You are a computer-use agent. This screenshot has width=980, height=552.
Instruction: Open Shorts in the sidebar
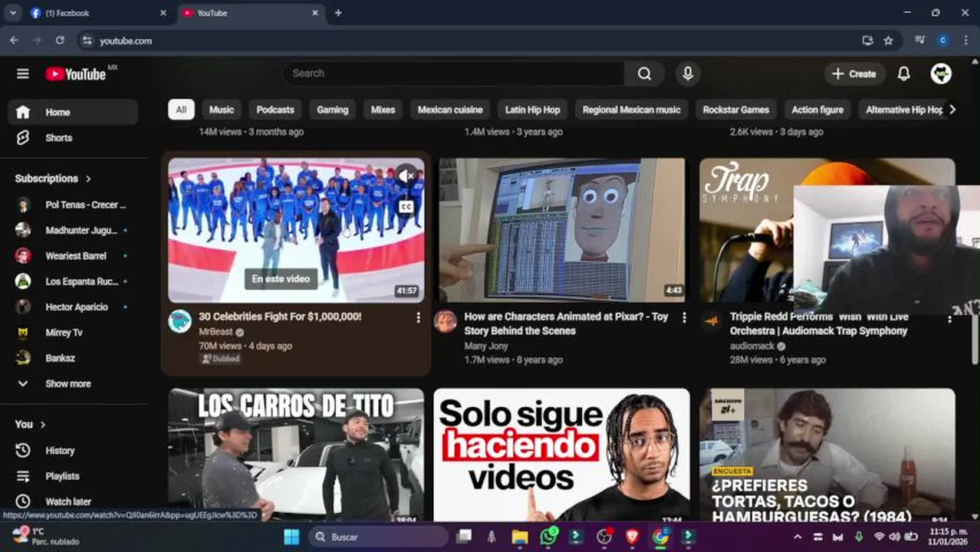click(74, 138)
